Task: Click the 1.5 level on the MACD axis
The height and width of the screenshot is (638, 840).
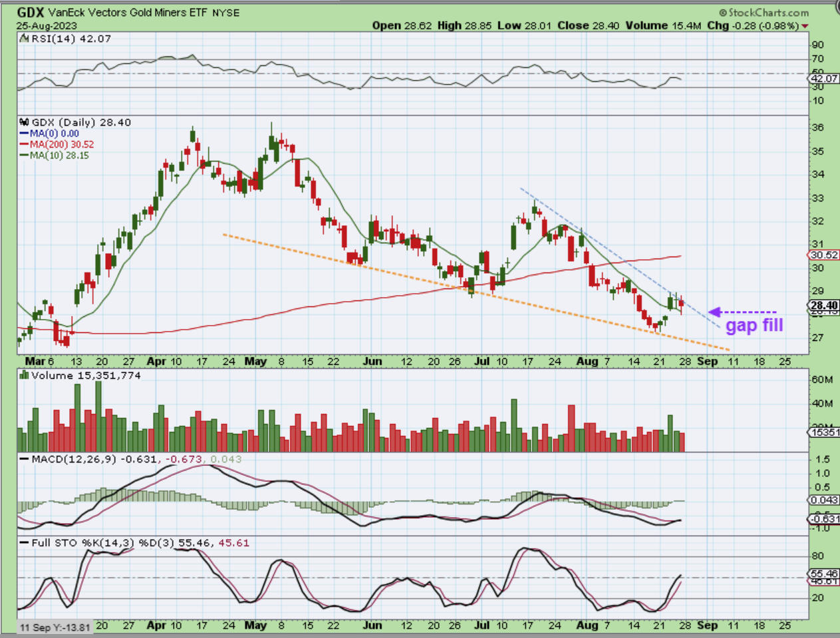Action: click(x=822, y=459)
